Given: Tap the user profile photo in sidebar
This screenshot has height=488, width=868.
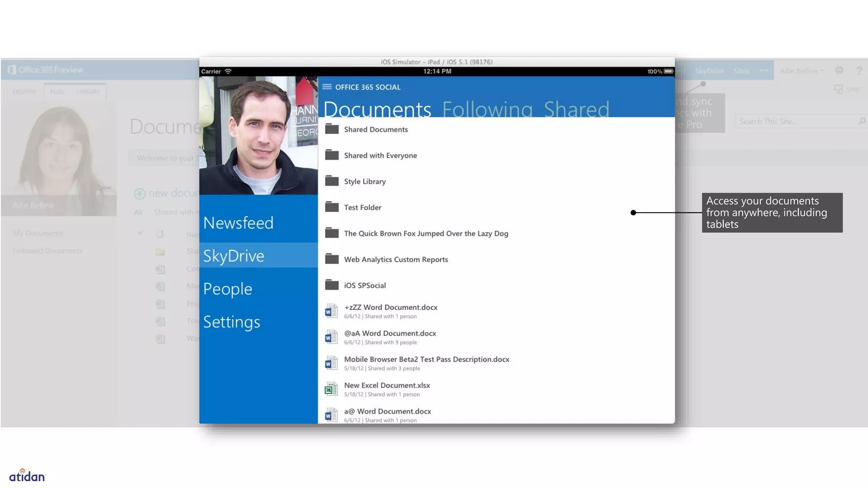Looking at the screenshot, I should 259,135.
